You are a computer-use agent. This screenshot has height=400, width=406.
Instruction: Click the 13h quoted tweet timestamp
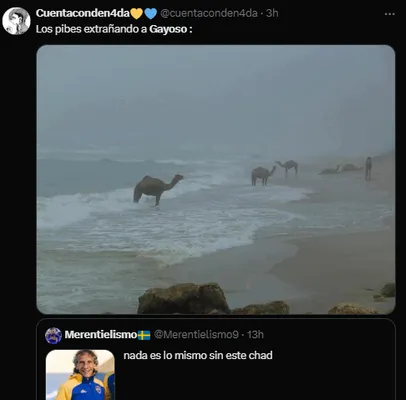pyautogui.click(x=255, y=335)
